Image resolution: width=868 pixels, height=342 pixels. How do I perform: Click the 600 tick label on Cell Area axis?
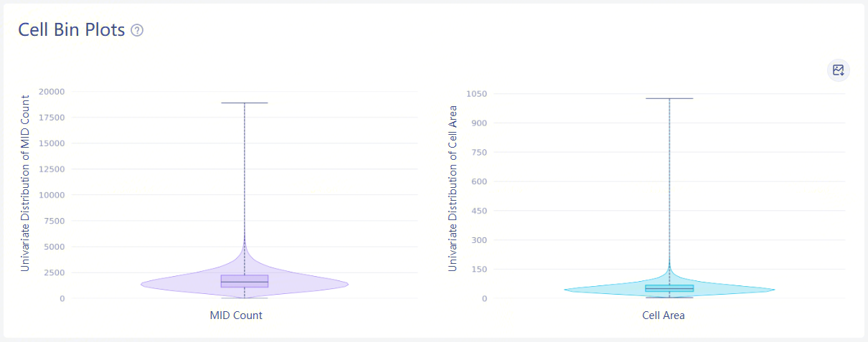coord(478,181)
